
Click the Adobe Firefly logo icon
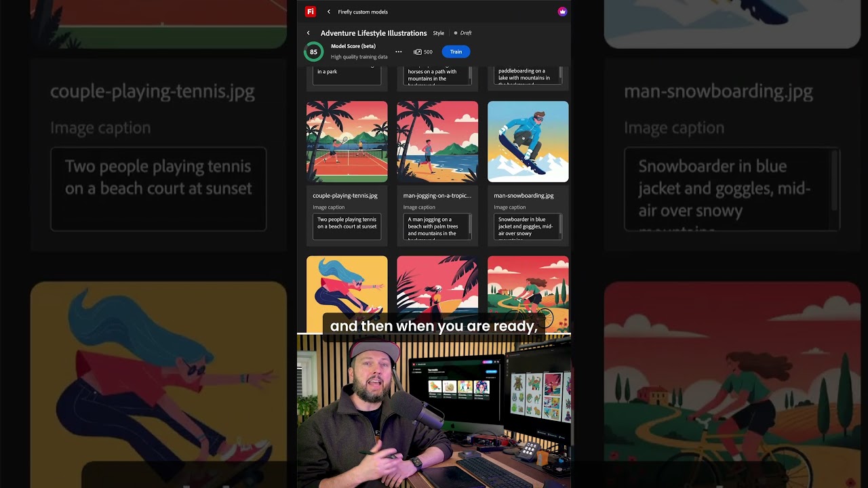[x=310, y=12]
